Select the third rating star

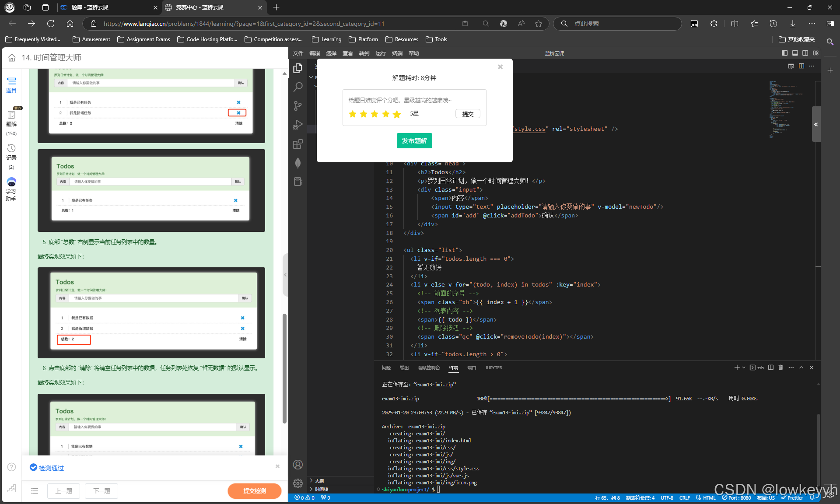coord(374,114)
